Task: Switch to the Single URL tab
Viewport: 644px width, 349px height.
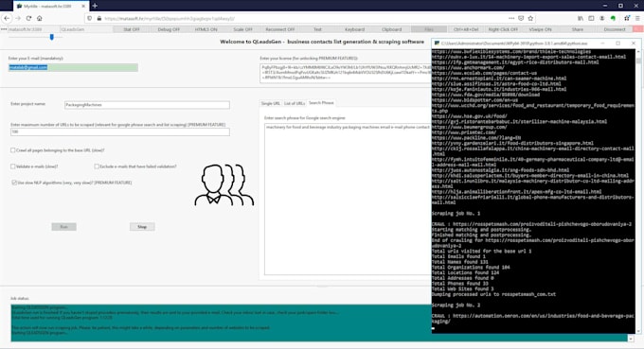Action: tap(270, 103)
